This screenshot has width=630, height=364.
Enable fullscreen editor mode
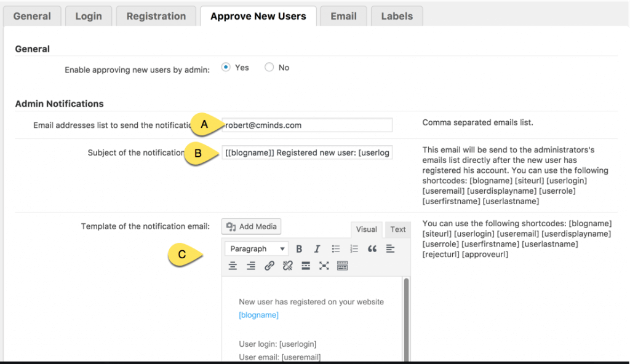pos(324,266)
